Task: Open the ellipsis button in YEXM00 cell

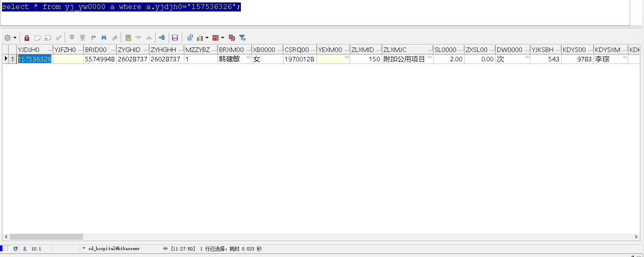Action: click(x=347, y=57)
